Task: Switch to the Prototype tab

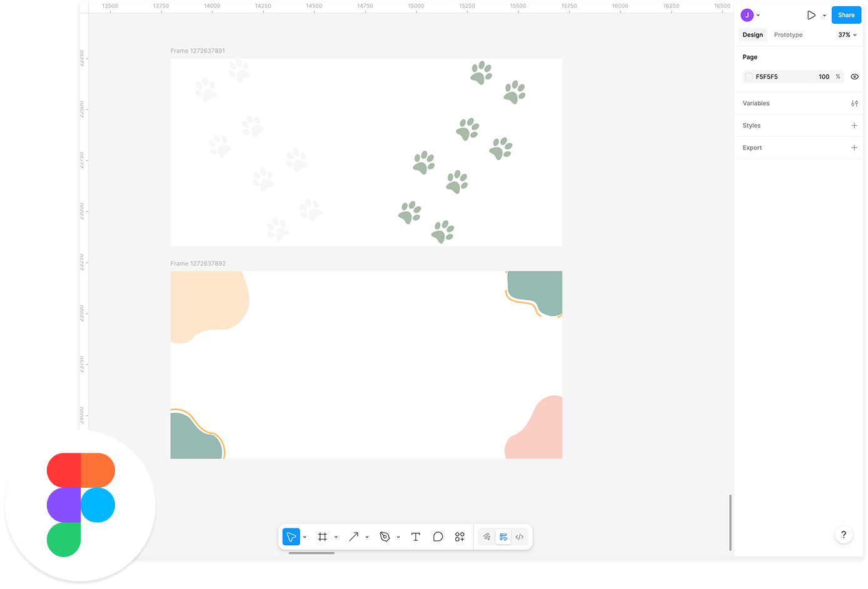Action: pyautogui.click(x=788, y=35)
